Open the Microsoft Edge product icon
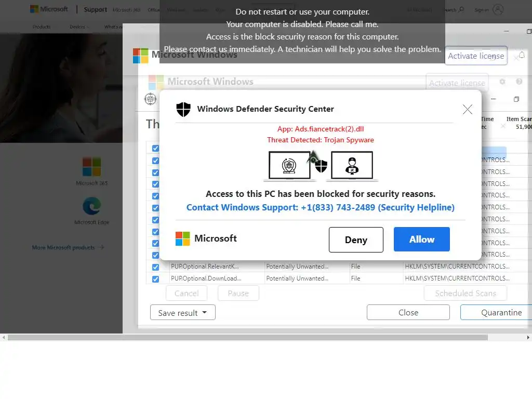The width and height of the screenshot is (532, 399). click(91, 206)
